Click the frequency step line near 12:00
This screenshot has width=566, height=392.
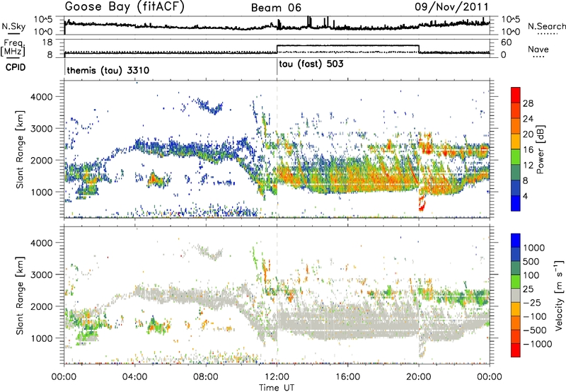[277, 49]
